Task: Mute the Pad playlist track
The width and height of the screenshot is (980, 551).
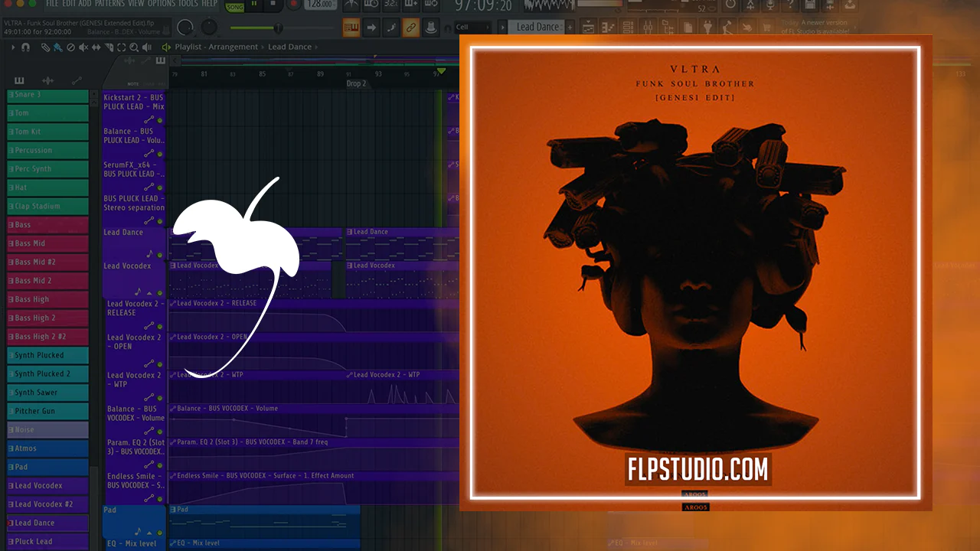Action: 160,533
